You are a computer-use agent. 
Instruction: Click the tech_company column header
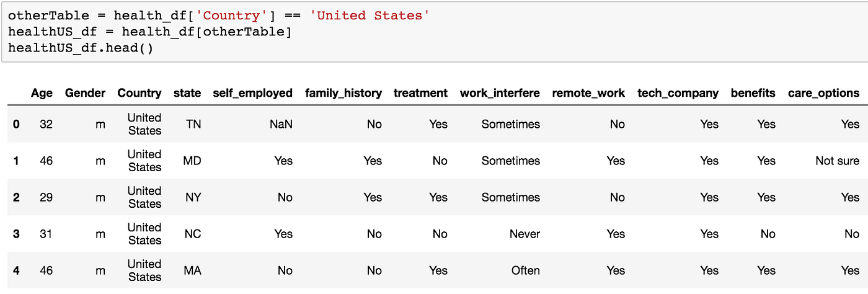pyautogui.click(x=678, y=93)
